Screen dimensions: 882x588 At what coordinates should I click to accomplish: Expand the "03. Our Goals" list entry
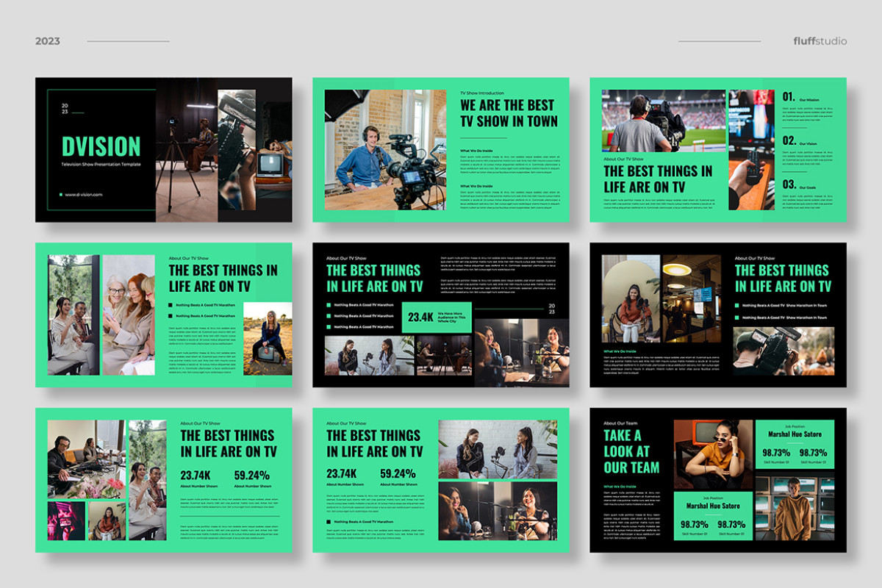pyautogui.click(x=801, y=185)
